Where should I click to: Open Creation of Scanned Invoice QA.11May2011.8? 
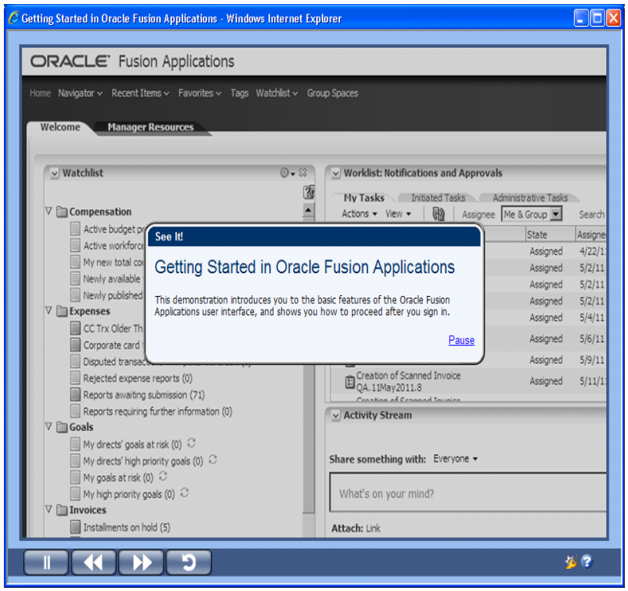[x=408, y=382]
